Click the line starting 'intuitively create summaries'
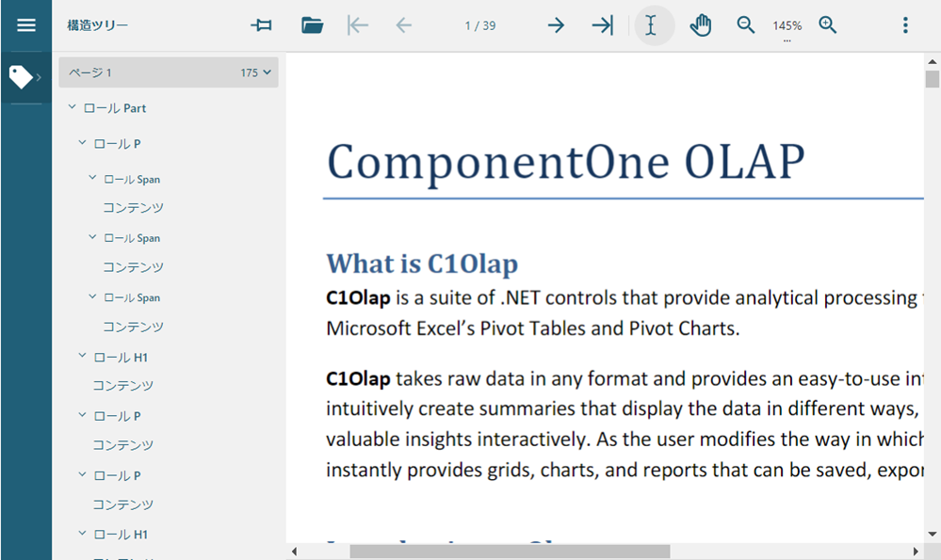The height and width of the screenshot is (560, 941). pos(623,408)
